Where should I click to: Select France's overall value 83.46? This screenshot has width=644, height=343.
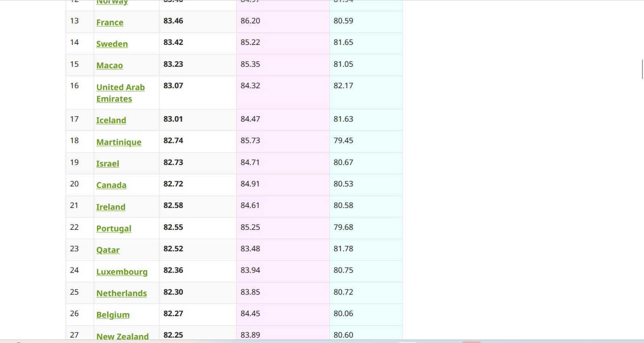[x=173, y=21]
